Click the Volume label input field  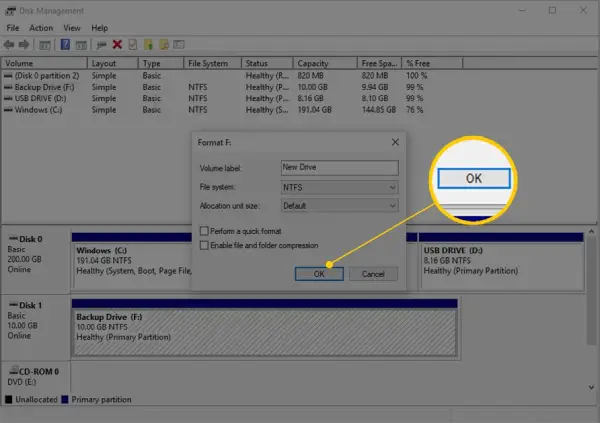coord(339,168)
